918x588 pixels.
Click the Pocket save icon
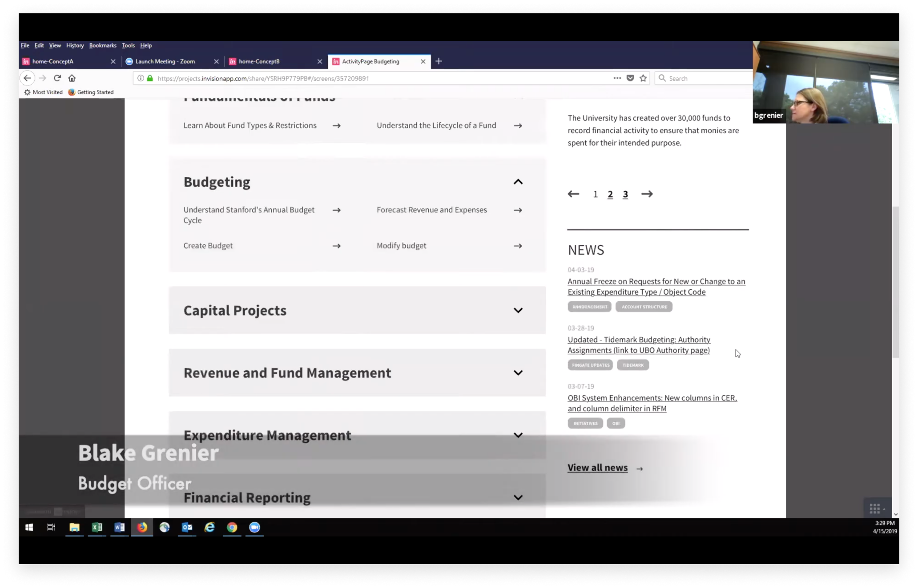630,78
